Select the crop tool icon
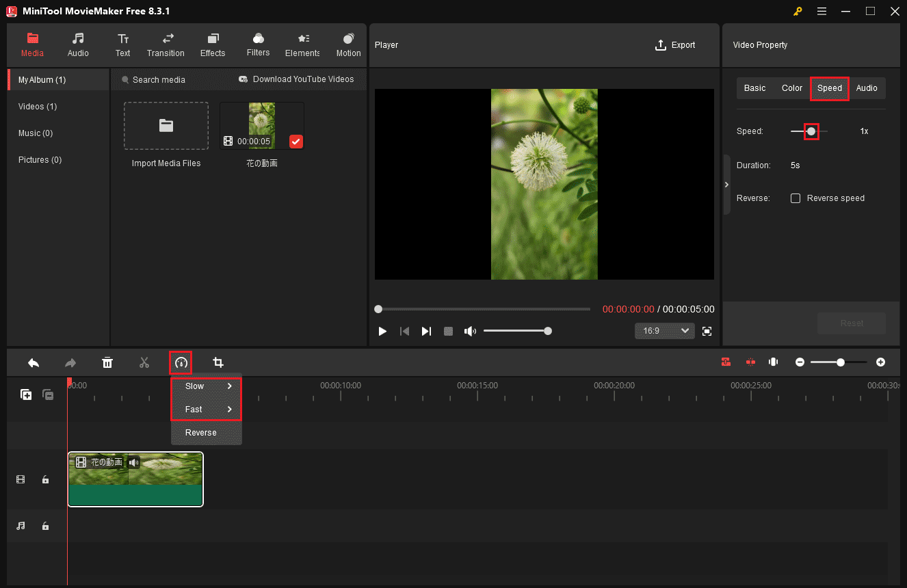The image size is (907, 588). (x=218, y=362)
